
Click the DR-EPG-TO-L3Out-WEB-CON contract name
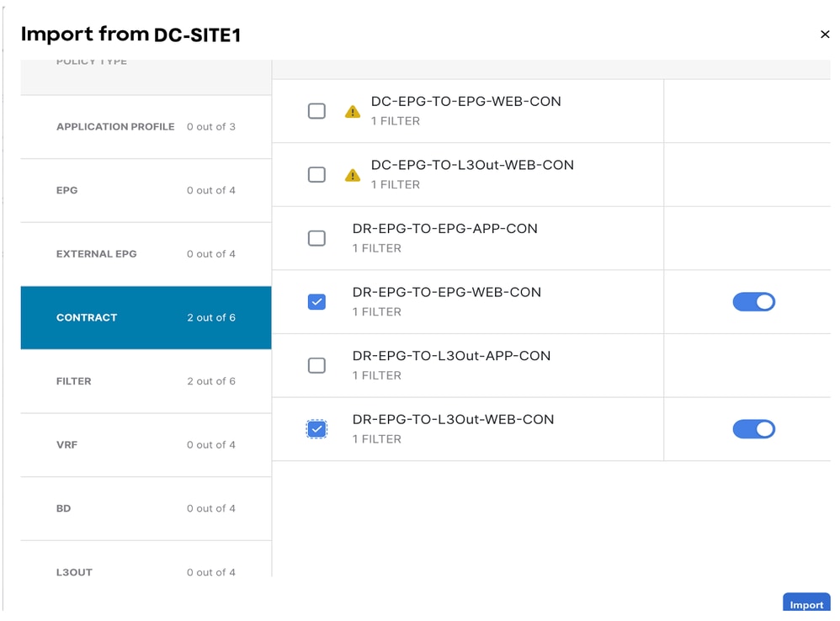(453, 420)
